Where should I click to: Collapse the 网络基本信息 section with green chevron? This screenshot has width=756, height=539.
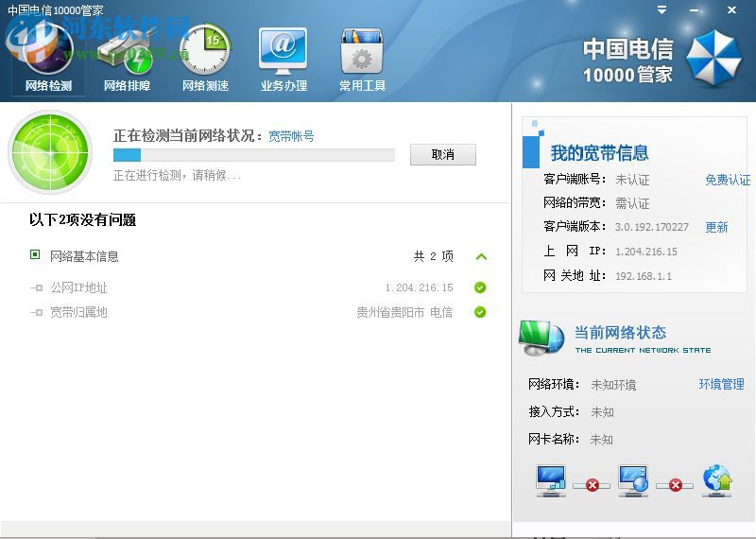click(x=481, y=256)
